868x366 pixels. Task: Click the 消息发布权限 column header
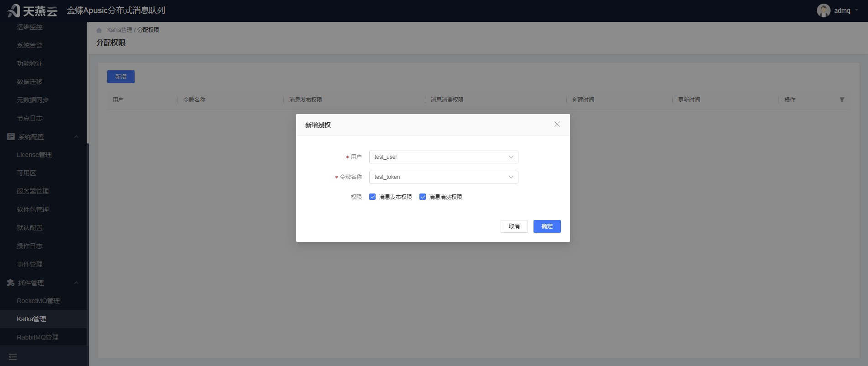[x=306, y=99]
